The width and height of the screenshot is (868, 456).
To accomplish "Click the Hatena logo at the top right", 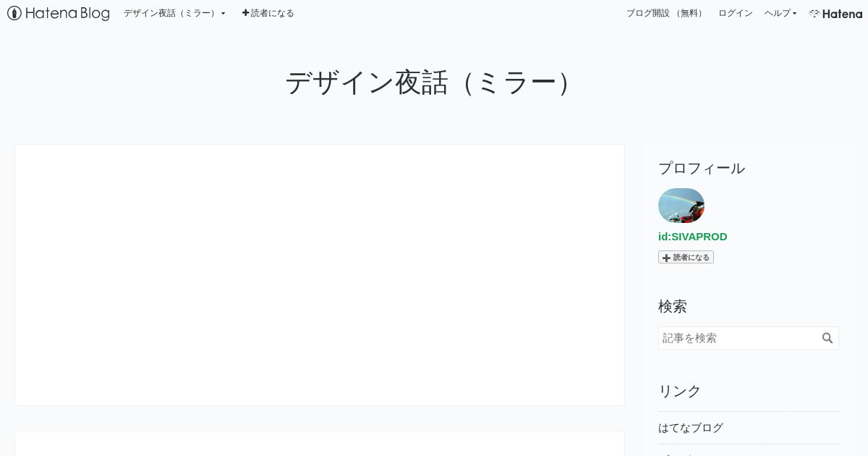I will (835, 13).
